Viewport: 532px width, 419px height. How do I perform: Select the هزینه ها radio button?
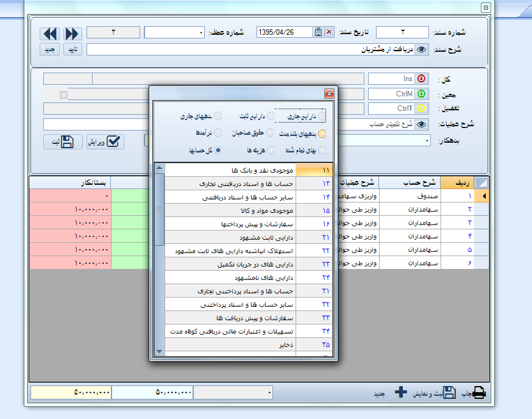pyautogui.click(x=270, y=149)
